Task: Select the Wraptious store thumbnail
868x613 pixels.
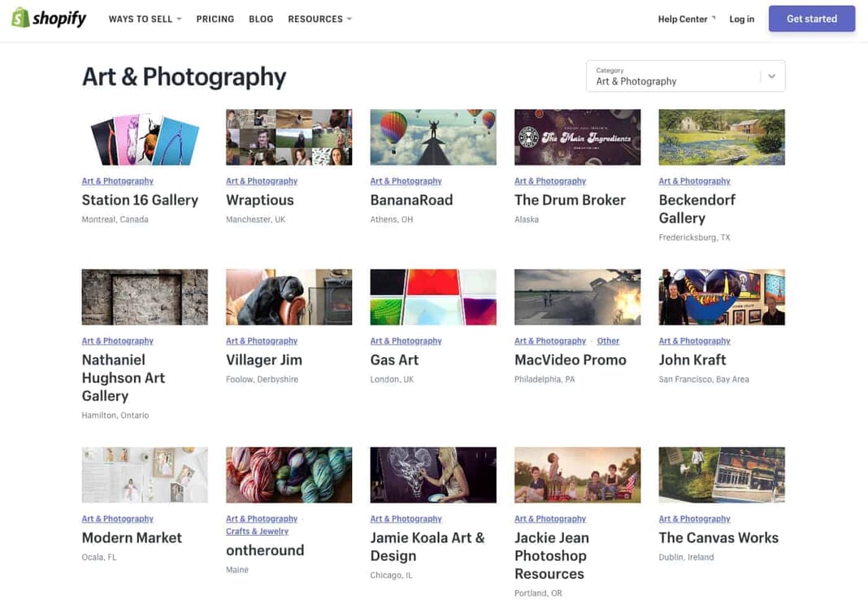Action: pyautogui.click(x=289, y=137)
